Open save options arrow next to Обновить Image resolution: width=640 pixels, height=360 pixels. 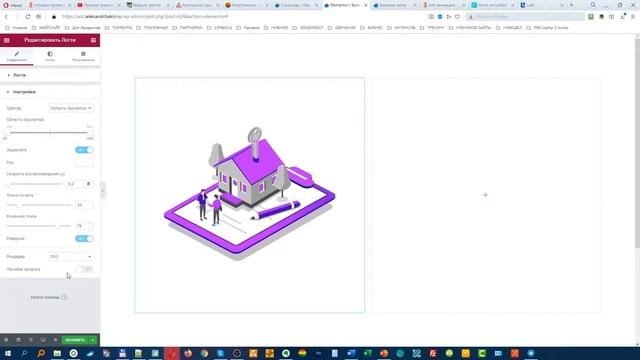(93, 340)
